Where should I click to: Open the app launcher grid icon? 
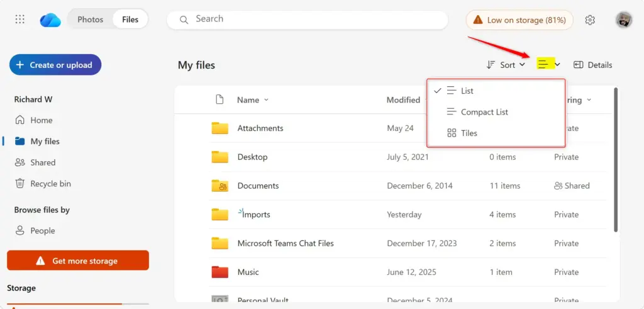pos(19,20)
